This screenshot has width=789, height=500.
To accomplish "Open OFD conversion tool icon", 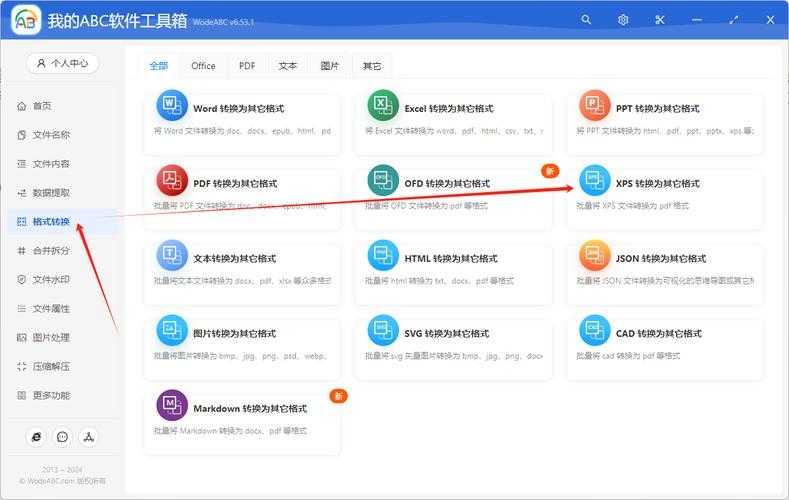I will 383,180.
